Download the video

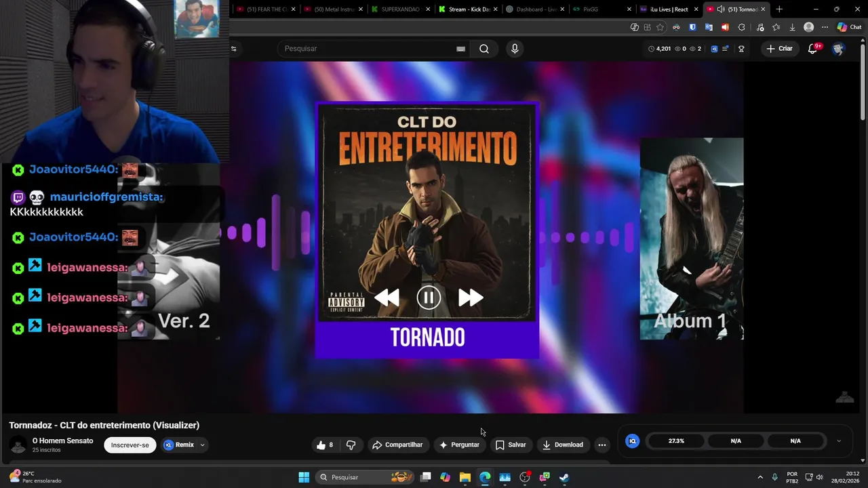tap(562, 445)
